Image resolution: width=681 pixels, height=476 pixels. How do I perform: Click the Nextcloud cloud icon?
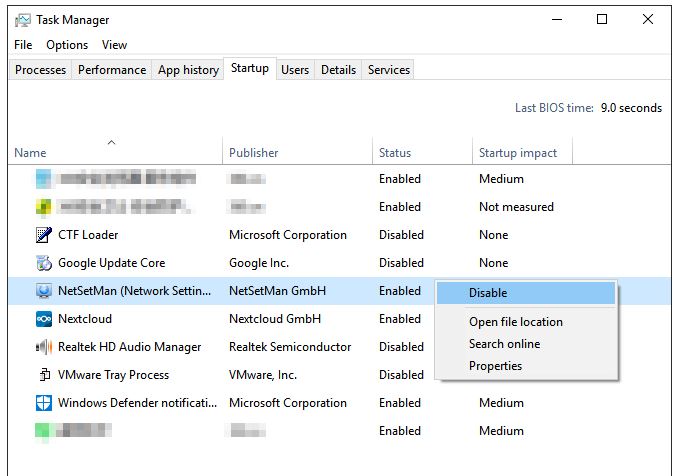point(43,319)
